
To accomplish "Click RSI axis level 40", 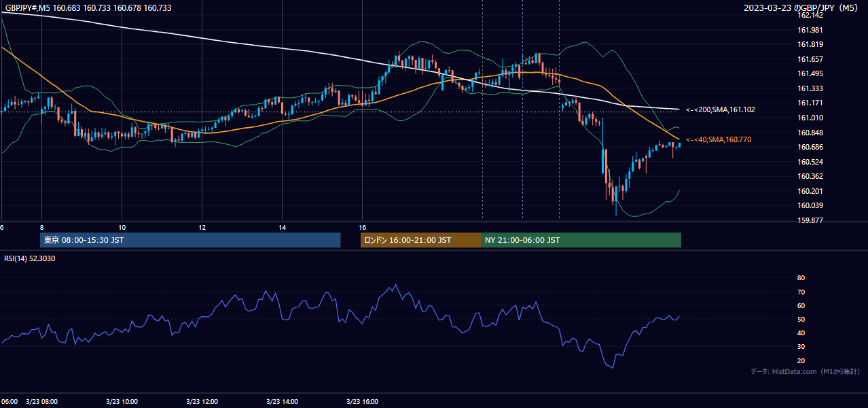I will point(801,333).
